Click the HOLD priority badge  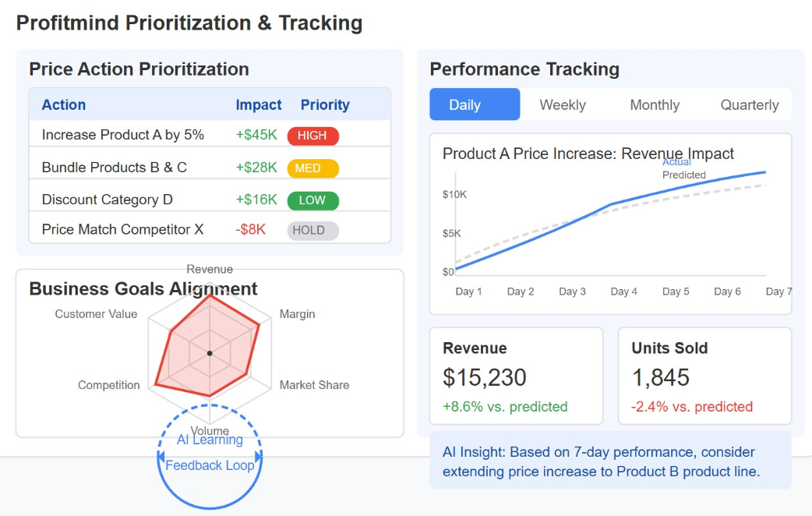312,230
